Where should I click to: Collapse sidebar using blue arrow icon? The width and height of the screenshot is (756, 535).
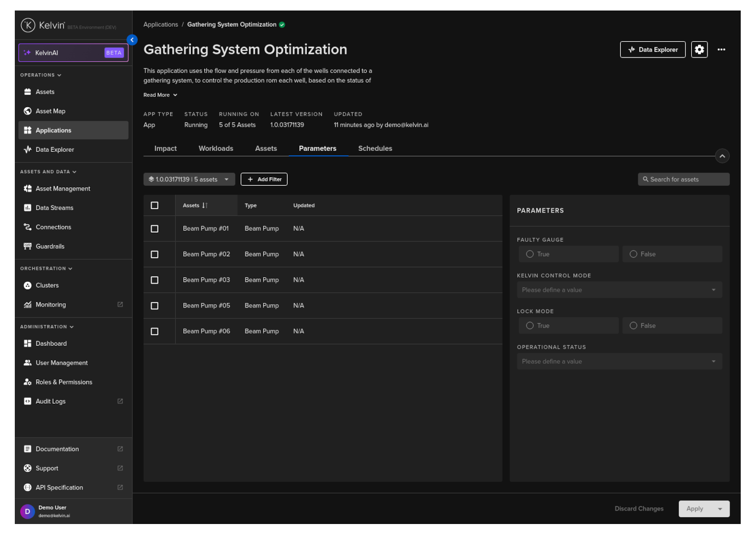(x=132, y=40)
